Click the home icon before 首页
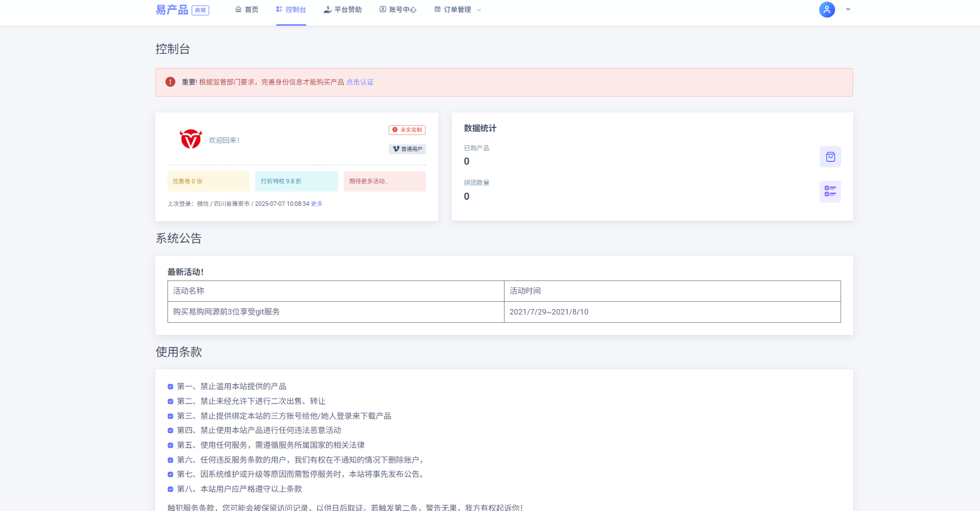The width and height of the screenshot is (980, 511). pyautogui.click(x=238, y=9)
